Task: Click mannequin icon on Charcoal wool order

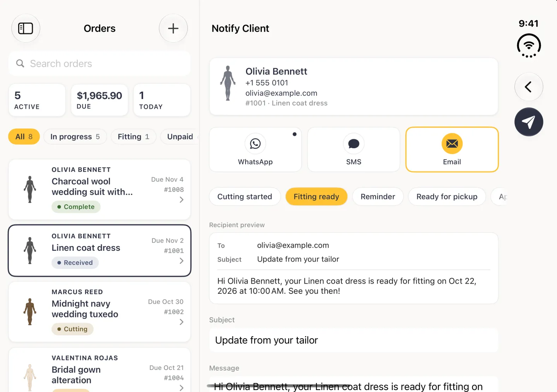Action: click(x=30, y=189)
